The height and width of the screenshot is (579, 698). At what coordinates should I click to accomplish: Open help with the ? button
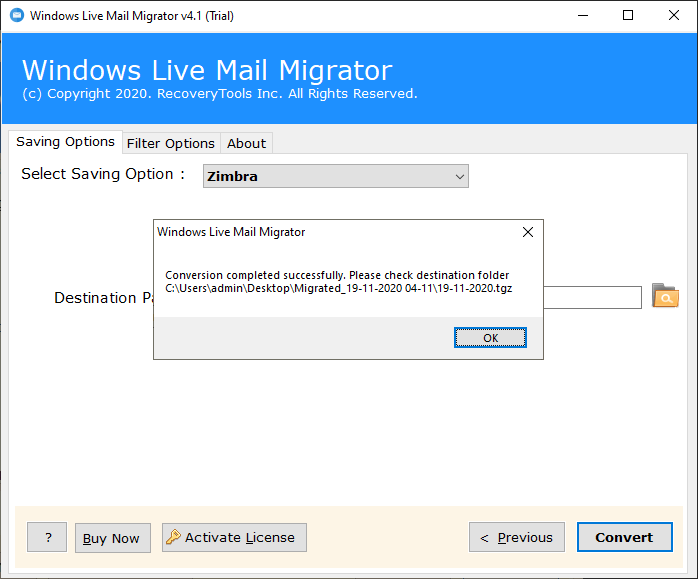(x=47, y=537)
